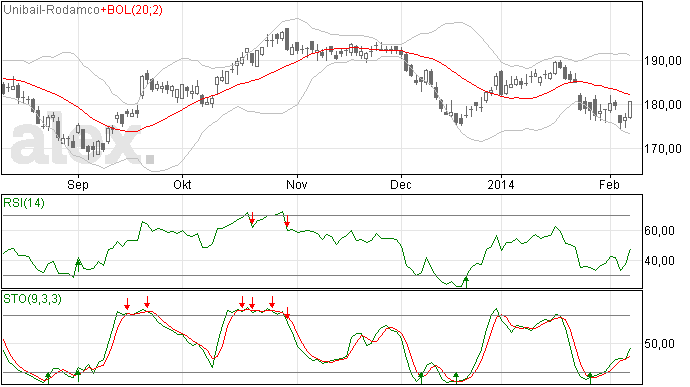The image size is (690, 387).
Task: Click the Nov month label
Action: (297, 184)
